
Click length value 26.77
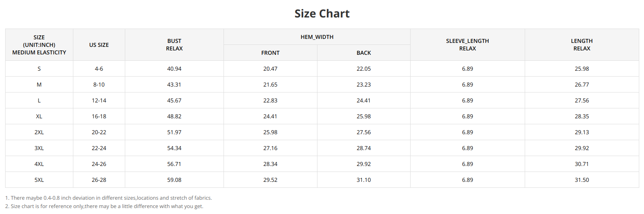pos(581,85)
